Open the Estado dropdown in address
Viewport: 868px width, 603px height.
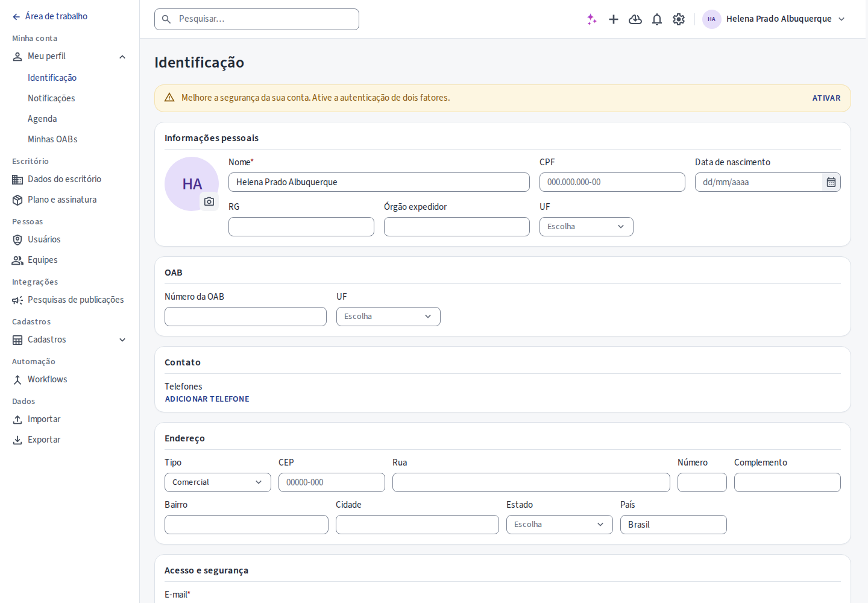click(x=559, y=525)
